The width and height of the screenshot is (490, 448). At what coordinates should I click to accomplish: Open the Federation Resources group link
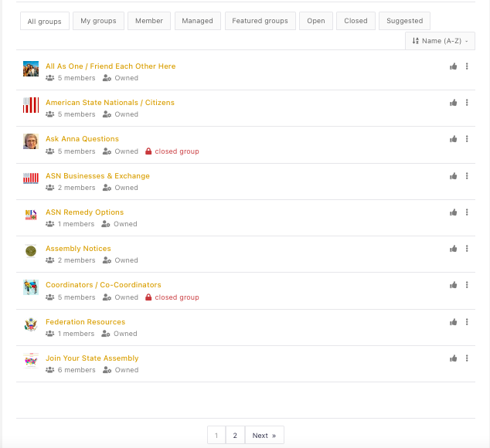pos(85,322)
